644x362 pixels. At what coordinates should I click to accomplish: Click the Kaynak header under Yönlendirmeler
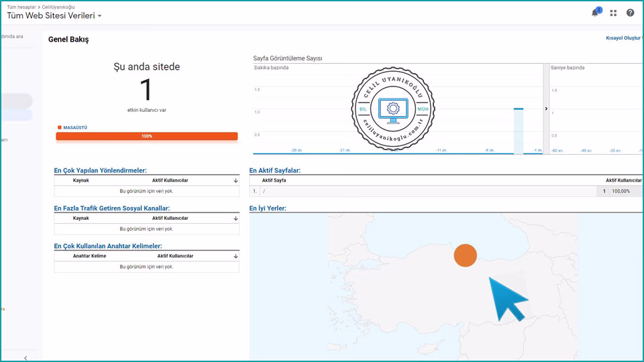point(81,180)
